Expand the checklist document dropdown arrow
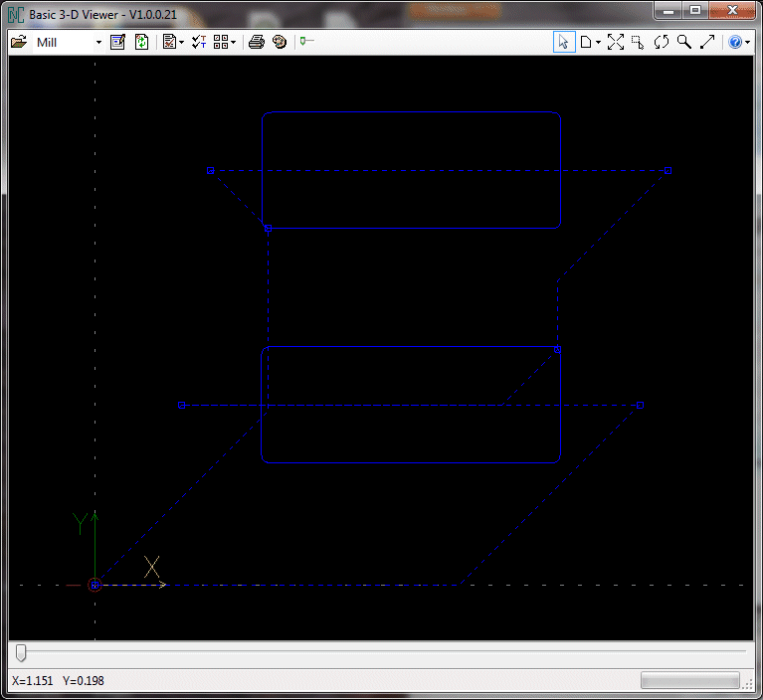 point(181,43)
